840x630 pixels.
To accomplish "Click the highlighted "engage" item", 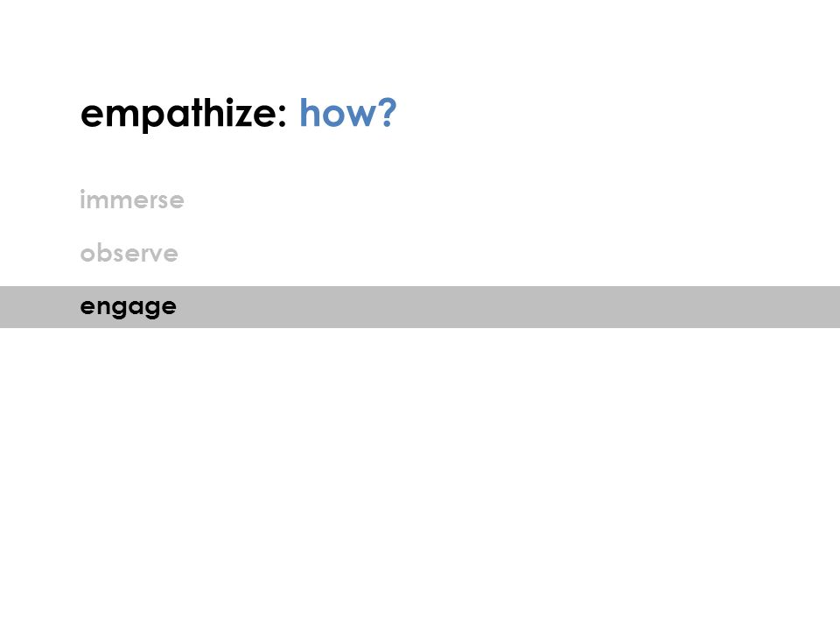I will [x=128, y=307].
